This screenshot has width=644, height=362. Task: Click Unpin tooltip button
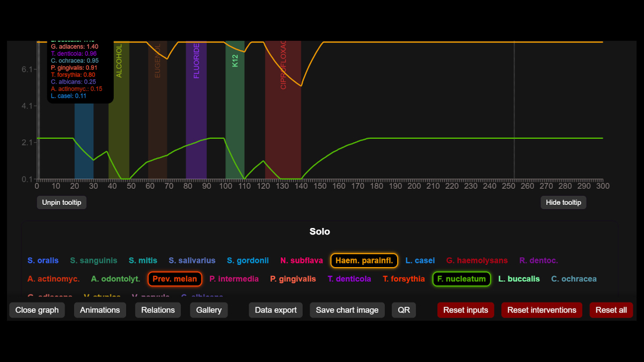pyautogui.click(x=62, y=202)
